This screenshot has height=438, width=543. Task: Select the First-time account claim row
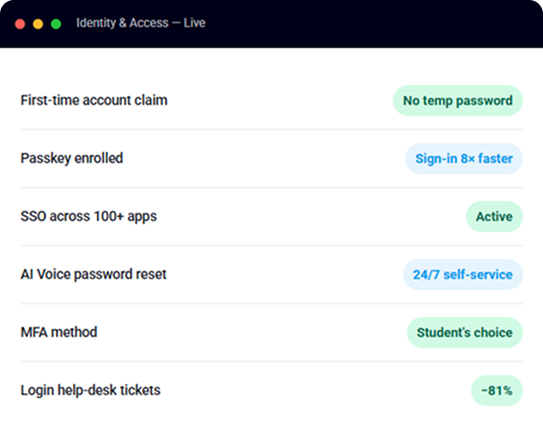click(272, 100)
